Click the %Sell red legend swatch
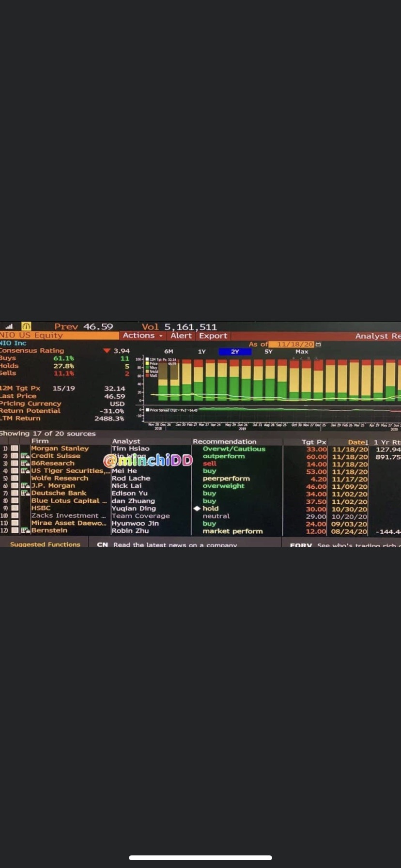Screen dimensions: 401x868 (148, 375)
